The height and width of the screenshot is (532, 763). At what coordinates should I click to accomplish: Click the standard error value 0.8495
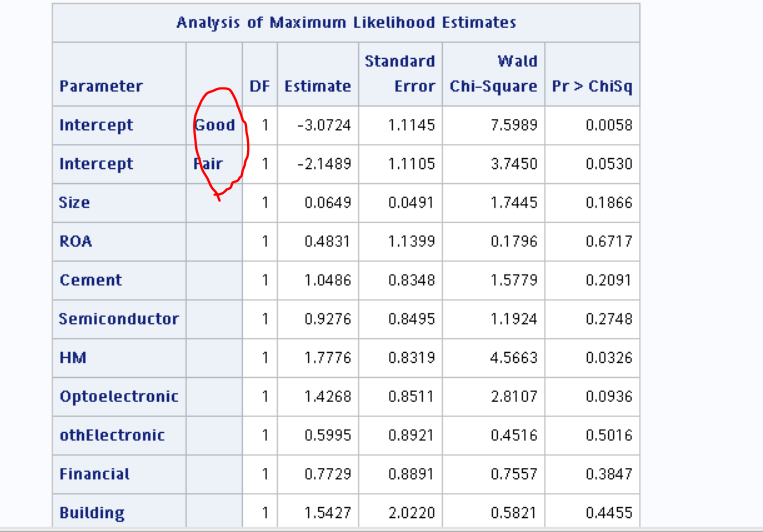coord(412,319)
